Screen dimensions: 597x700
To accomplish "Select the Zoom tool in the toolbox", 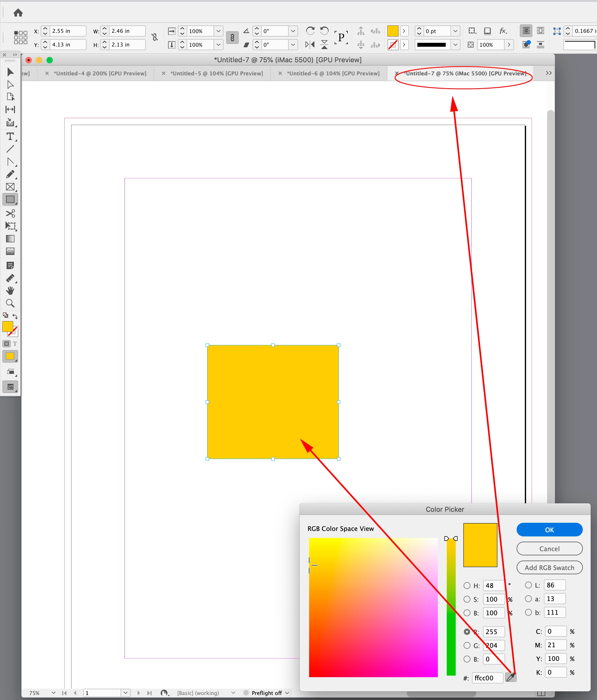I will point(10,303).
